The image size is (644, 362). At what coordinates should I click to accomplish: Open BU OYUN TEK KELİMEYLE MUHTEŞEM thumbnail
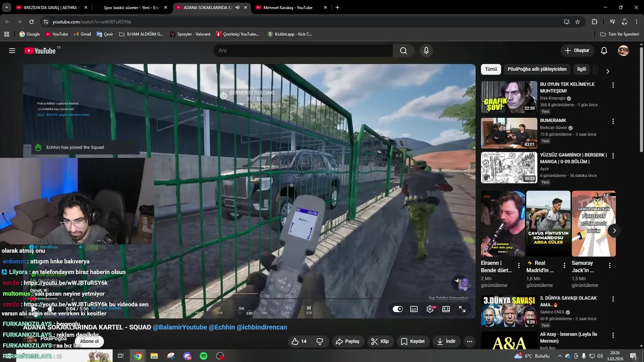(509, 97)
